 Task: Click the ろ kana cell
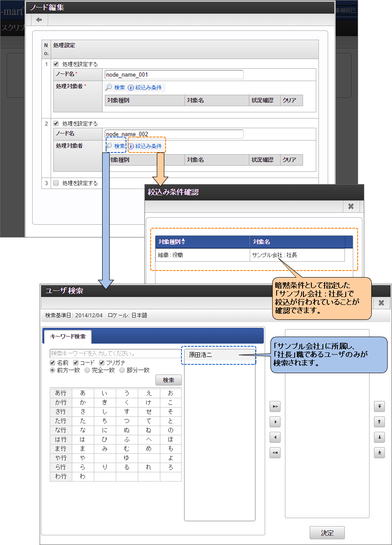click(171, 467)
